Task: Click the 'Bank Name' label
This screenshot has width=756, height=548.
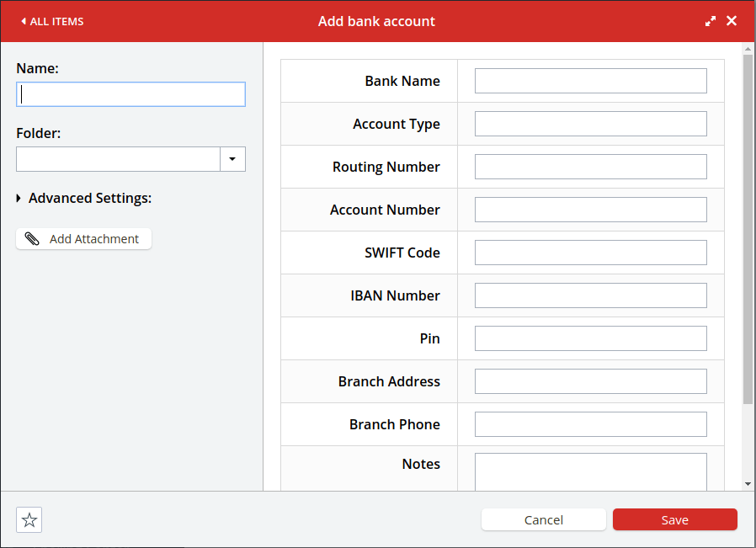Action: tap(402, 81)
